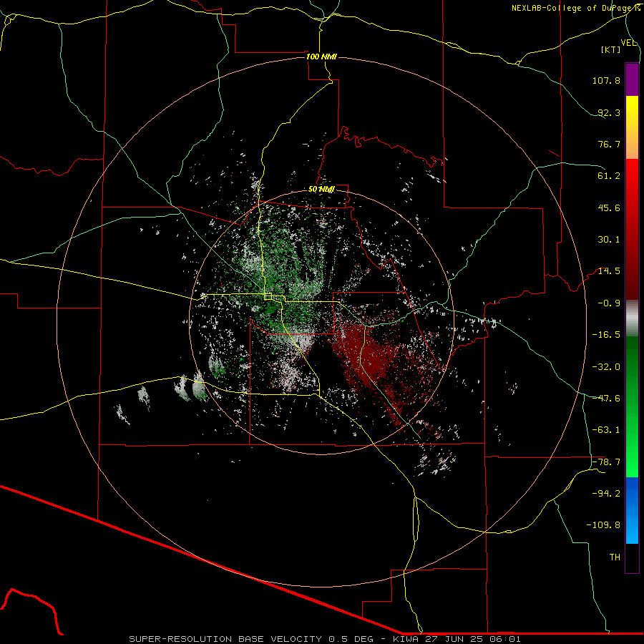Pick the red segment of the color bar
The image size is (644, 644).
632,229
